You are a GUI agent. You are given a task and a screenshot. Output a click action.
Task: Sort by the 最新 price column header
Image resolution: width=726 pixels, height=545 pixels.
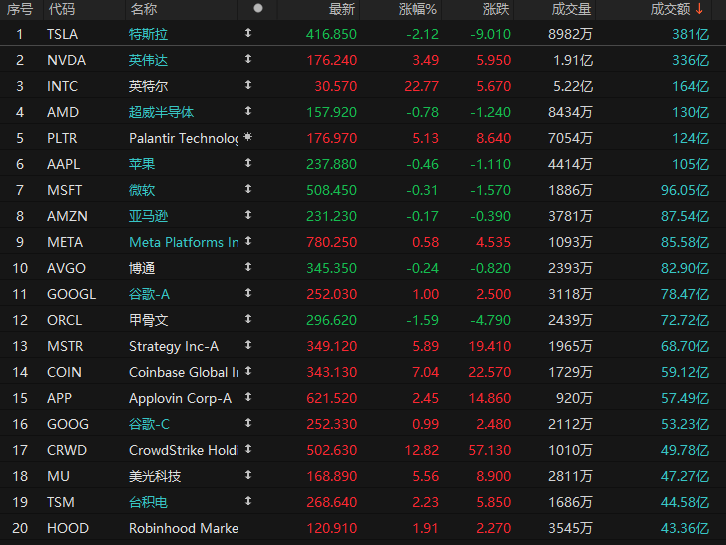[x=342, y=9]
